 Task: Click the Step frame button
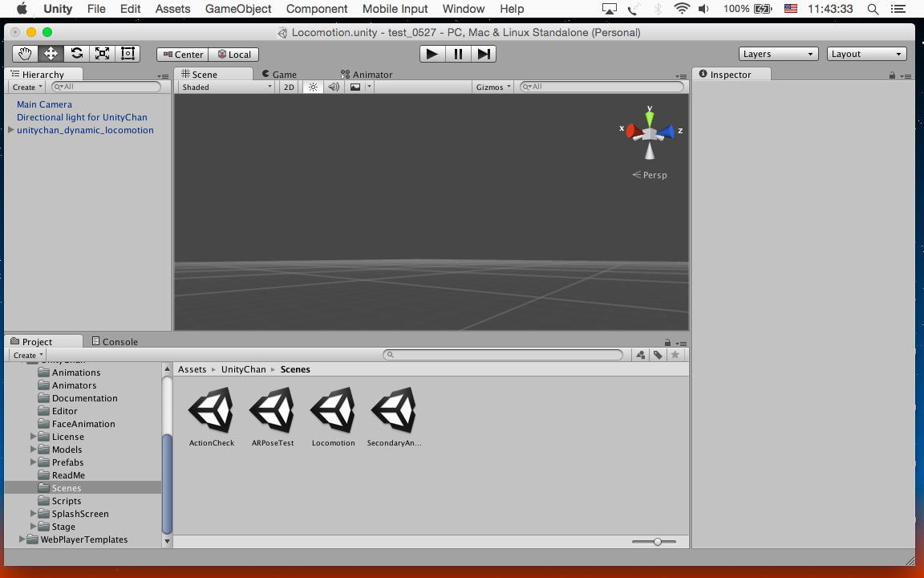483,54
